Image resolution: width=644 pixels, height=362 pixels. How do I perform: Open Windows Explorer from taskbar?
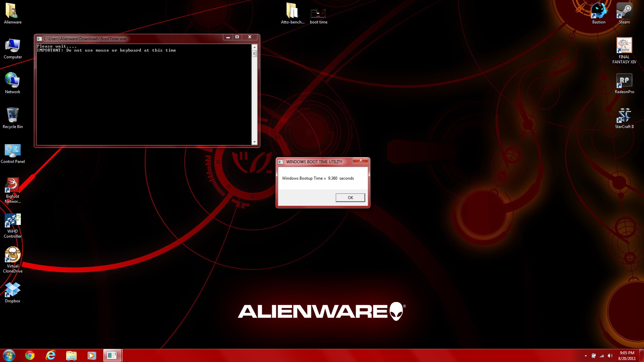click(71, 356)
